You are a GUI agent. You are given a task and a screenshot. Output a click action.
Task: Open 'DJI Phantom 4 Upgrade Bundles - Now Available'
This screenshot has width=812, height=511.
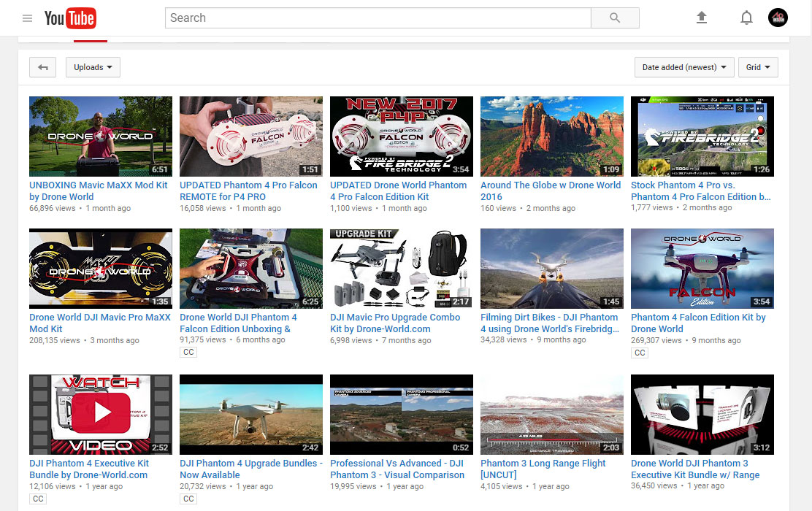pyautogui.click(x=251, y=469)
